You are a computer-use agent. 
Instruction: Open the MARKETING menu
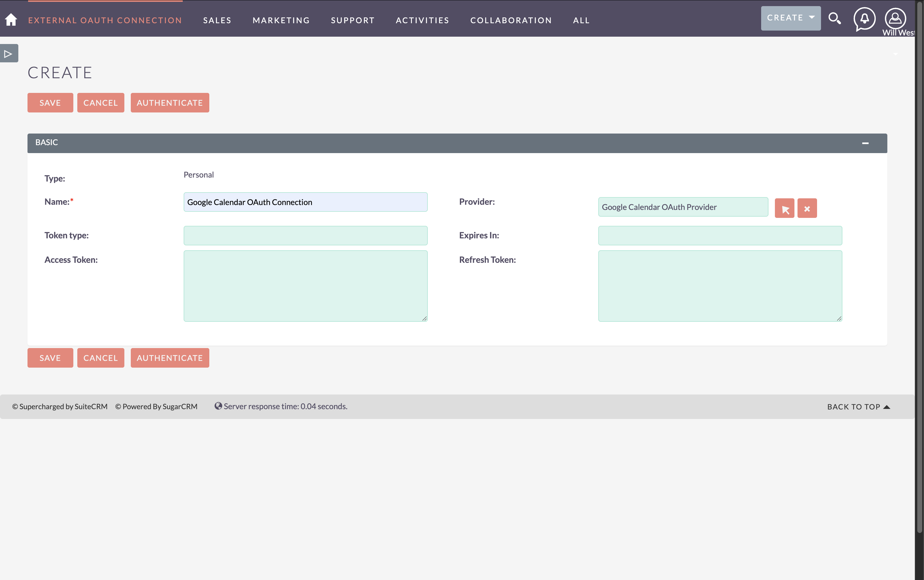281,20
